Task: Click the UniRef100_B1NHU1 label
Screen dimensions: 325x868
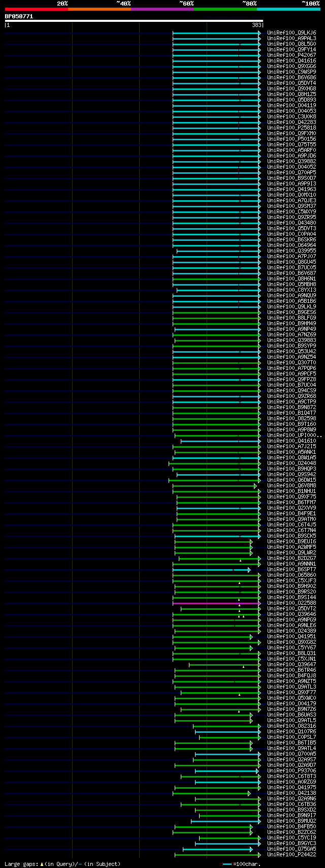Action: [291, 491]
